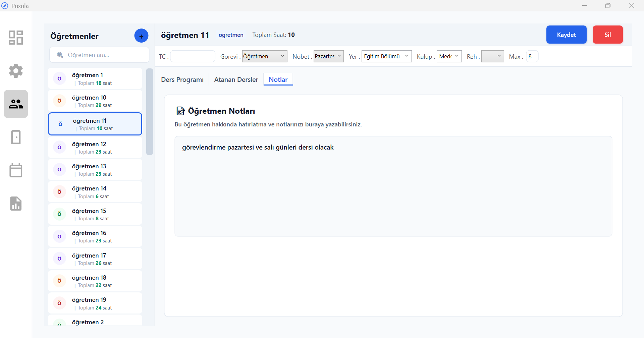Open the Nöbet day dropdown

pos(328,56)
